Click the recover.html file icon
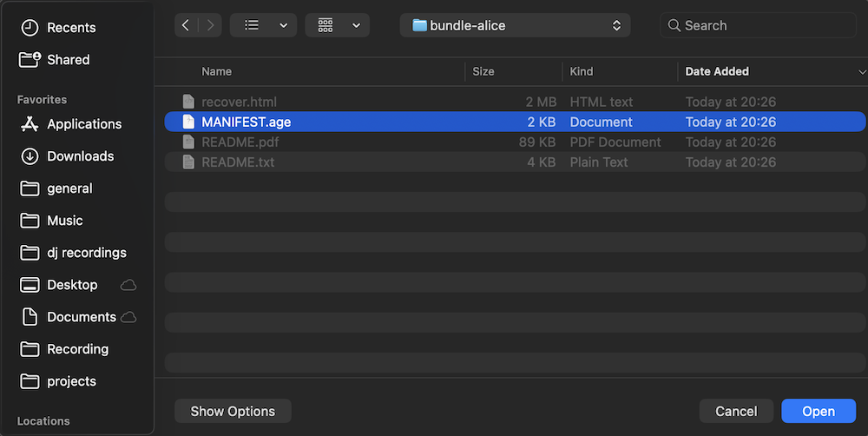Viewport: 868px width, 436px height. (x=188, y=102)
